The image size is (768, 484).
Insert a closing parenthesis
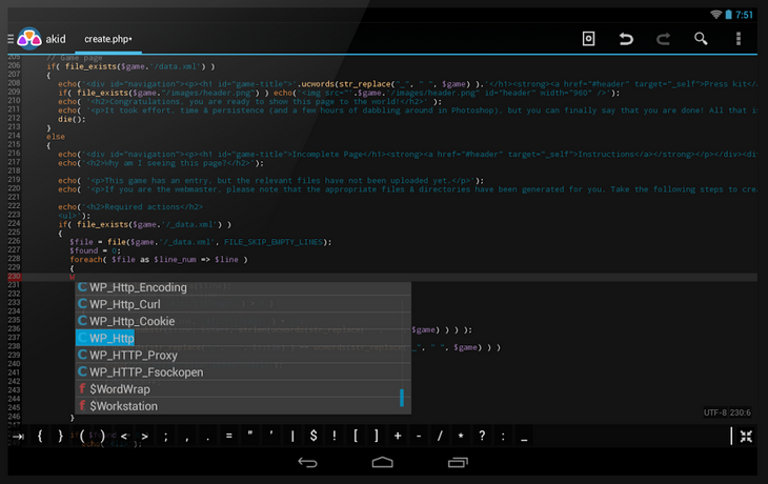coord(102,436)
